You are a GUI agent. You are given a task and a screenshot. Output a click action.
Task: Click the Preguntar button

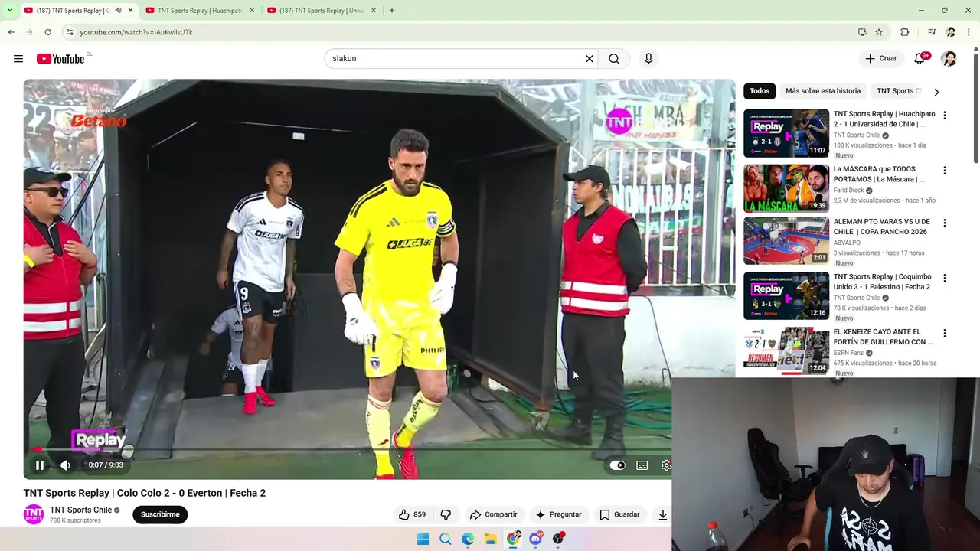click(559, 514)
